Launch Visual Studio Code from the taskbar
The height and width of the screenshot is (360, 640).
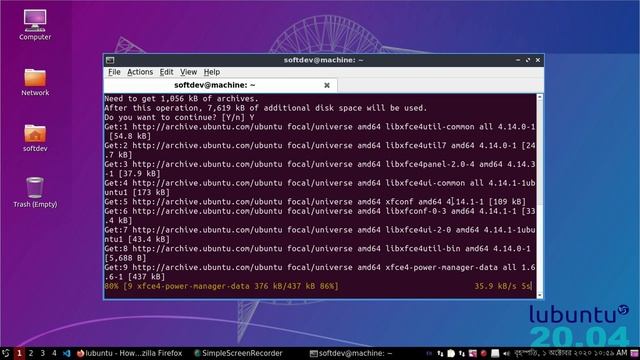coord(67,353)
